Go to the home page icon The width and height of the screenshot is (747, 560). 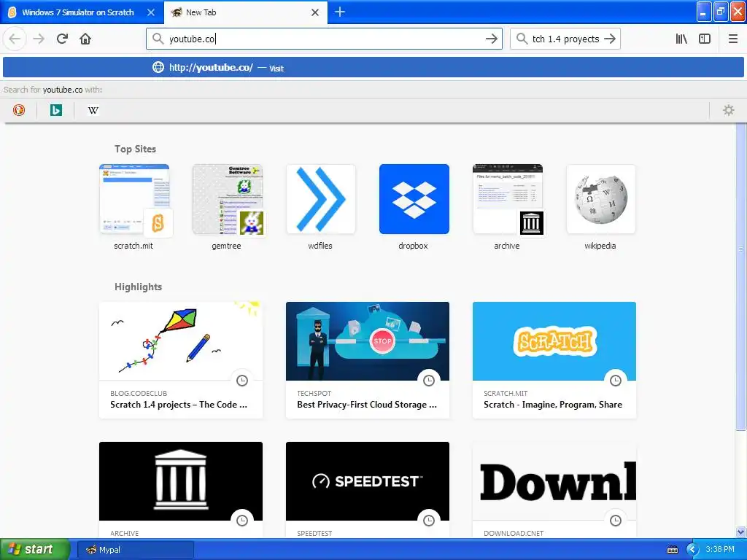click(x=85, y=39)
